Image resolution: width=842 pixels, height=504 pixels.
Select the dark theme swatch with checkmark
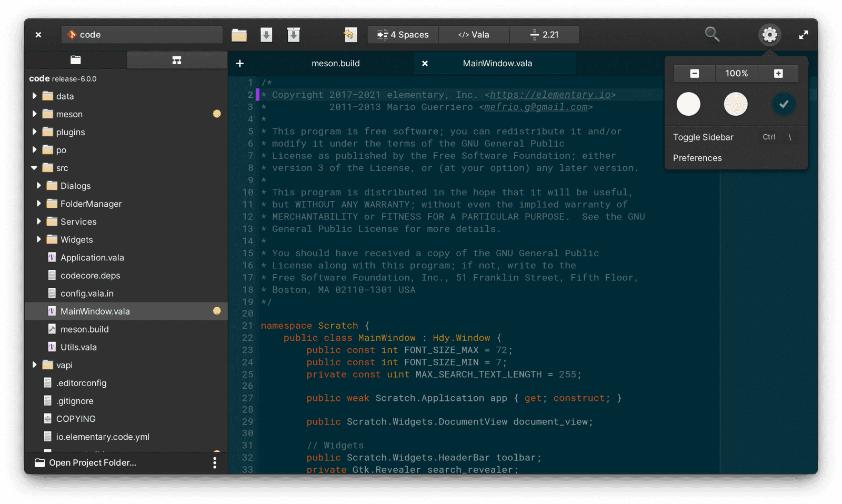coord(784,104)
